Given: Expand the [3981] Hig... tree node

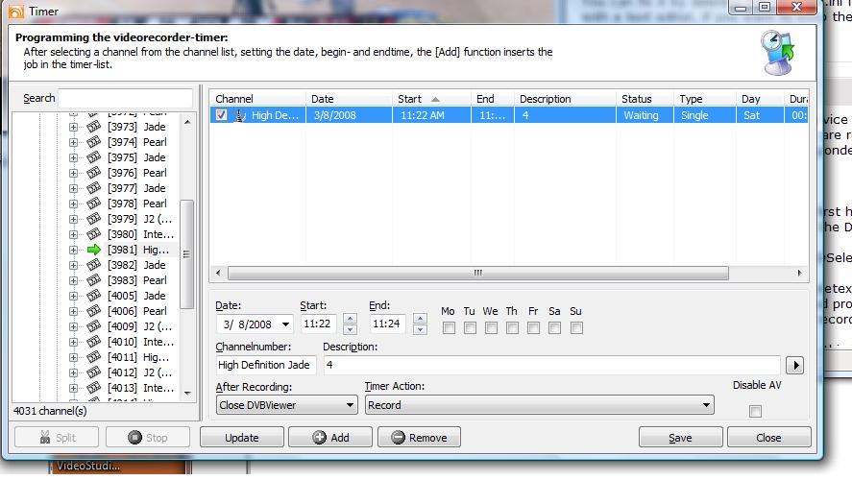Looking at the screenshot, I should (x=73, y=250).
